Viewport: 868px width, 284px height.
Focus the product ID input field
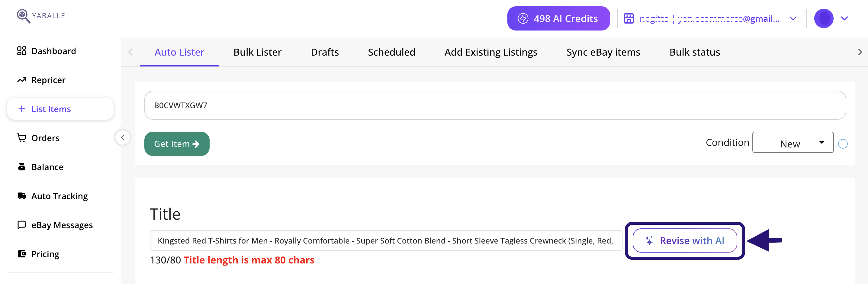[495, 105]
